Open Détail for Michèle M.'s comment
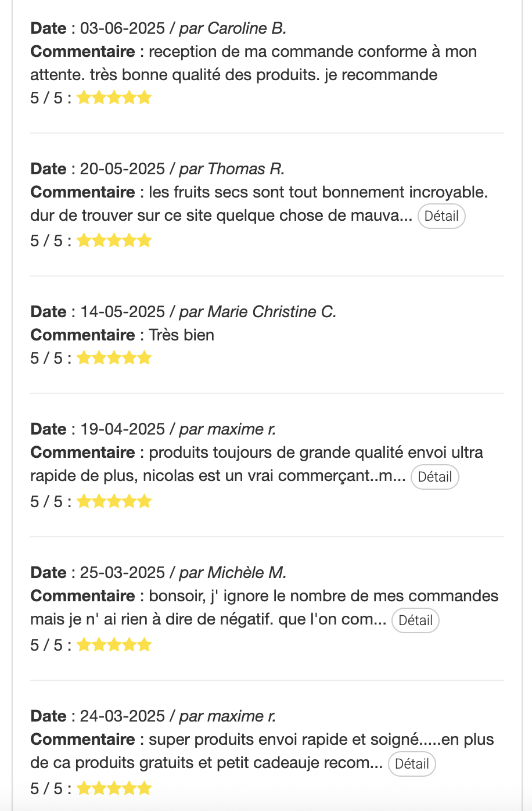 click(415, 620)
